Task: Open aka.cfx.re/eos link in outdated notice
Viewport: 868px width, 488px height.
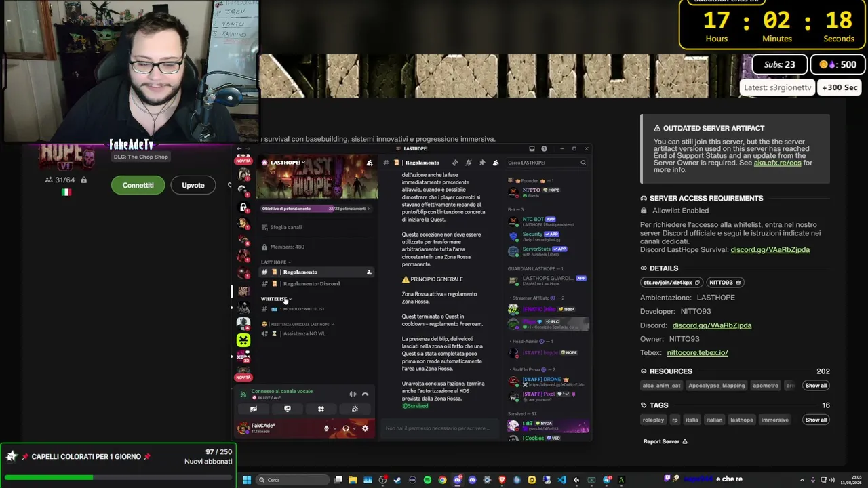Action: pyautogui.click(x=777, y=163)
